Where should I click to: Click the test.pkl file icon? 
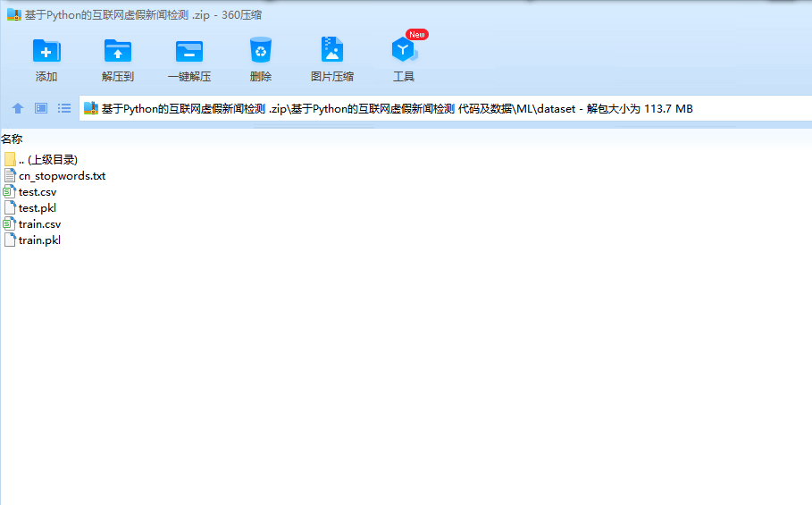pyautogui.click(x=10, y=207)
